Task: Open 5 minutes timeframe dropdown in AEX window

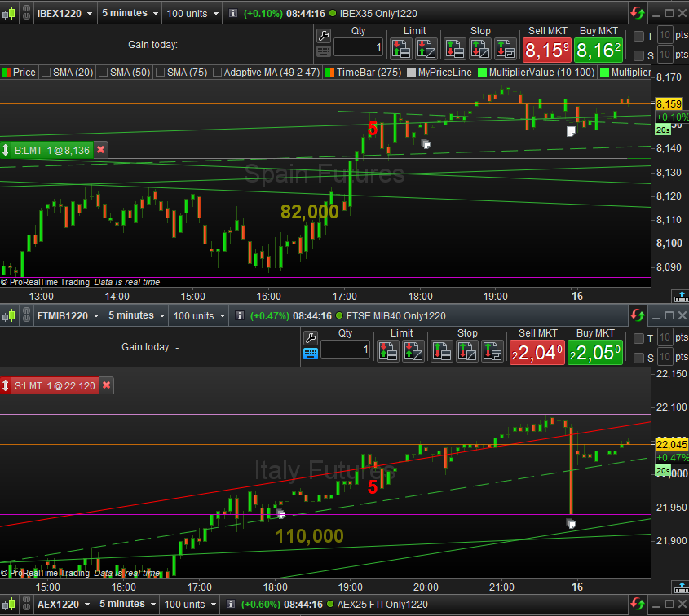Action: [x=127, y=604]
